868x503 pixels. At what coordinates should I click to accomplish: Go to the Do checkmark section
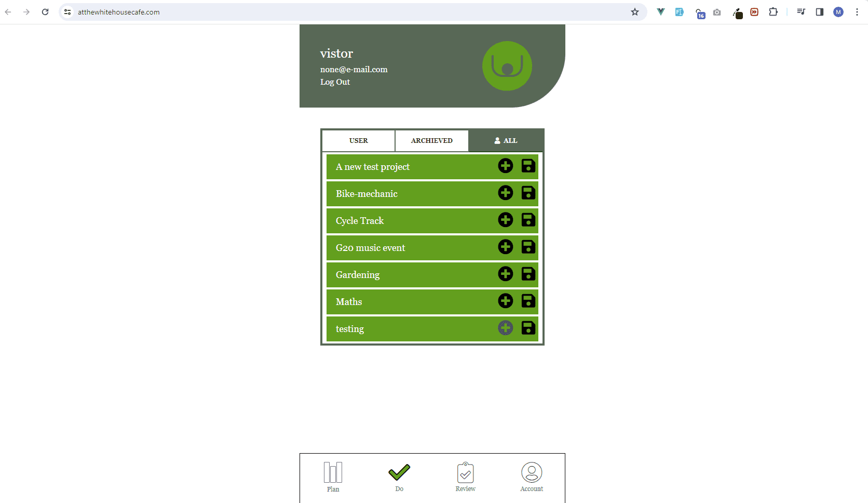399,476
